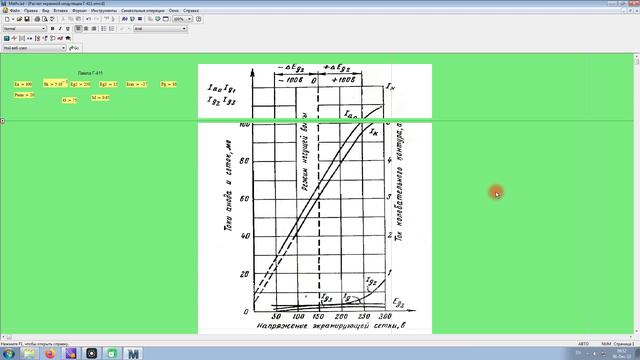Align text left
Screen dimensions: 640x360
[78, 29]
